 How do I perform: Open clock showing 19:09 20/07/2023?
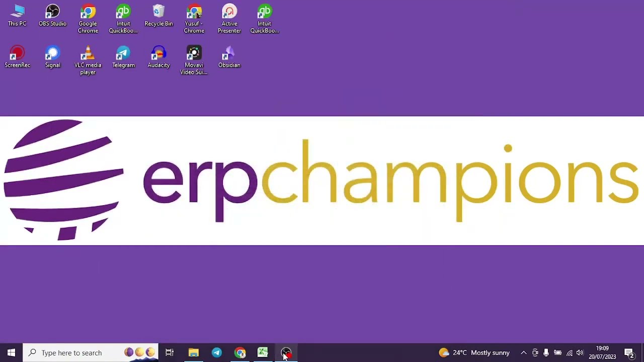coord(602,352)
